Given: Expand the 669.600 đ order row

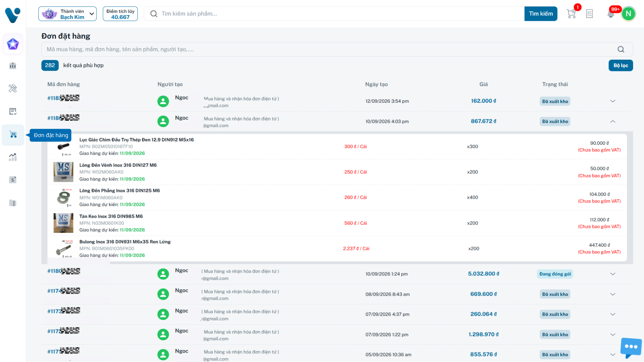Looking at the screenshot, I should pyautogui.click(x=613, y=294).
